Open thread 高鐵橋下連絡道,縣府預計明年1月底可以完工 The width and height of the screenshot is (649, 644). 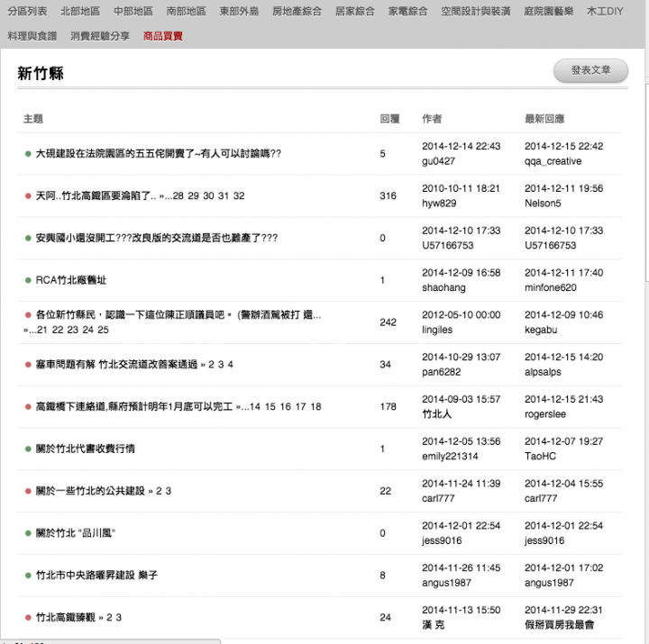pyautogui.click(x=134, y=406)
